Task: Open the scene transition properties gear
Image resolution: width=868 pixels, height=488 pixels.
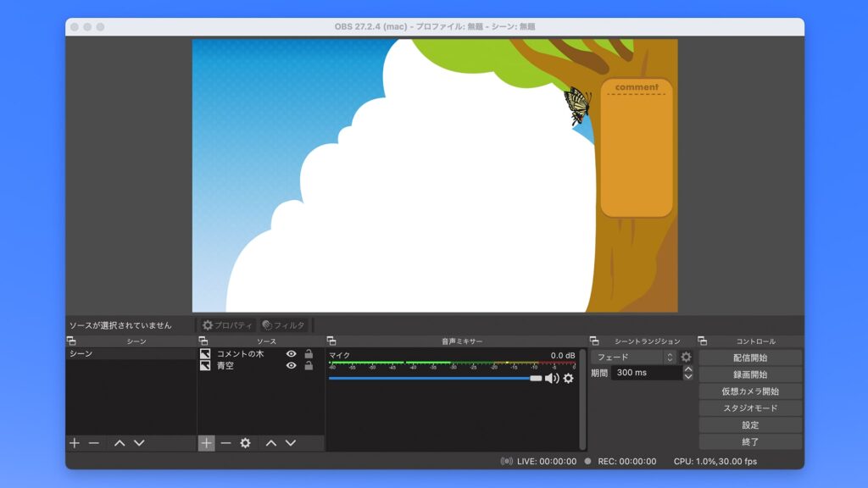Action: coord(687,357)
